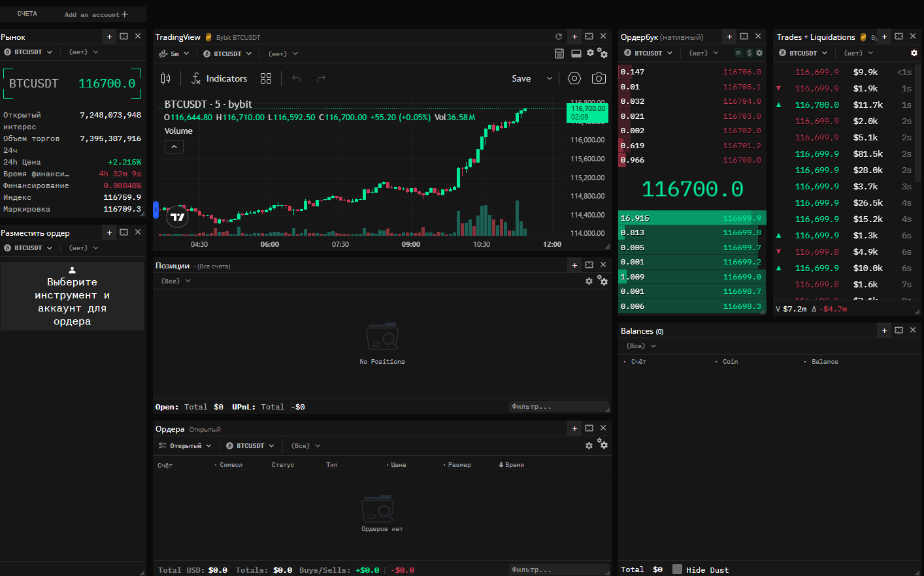Open the Save dropdown arrow on chart
The image size is (924, 576).
click(550, 78)
